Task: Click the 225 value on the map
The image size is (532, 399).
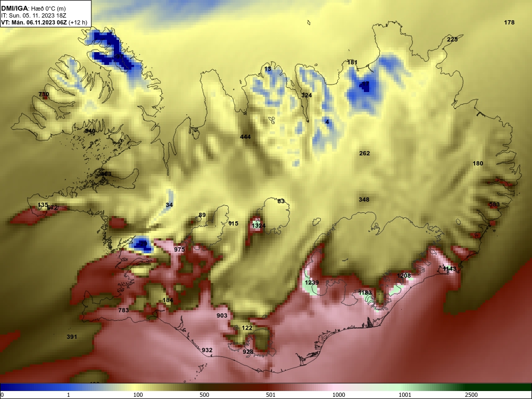Action: point(452,39)
